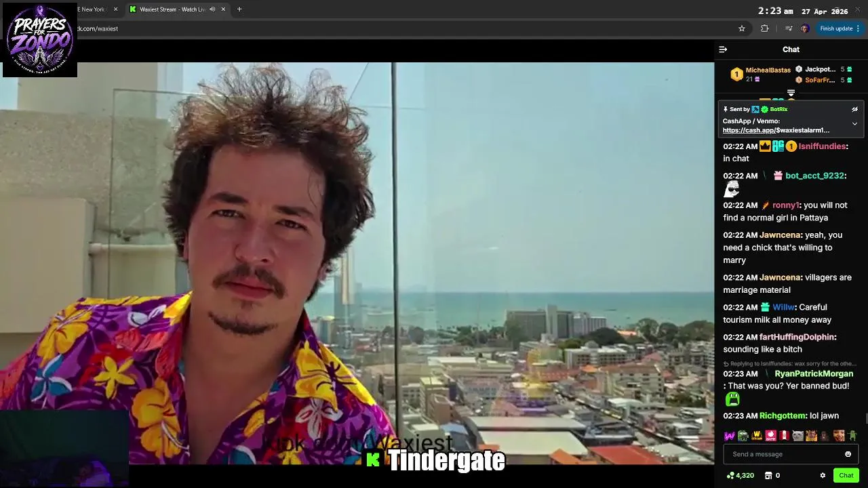Click the bot_acct_9232 username
Image resolution: width=868 pixels, height=488 pixels.
814,176
